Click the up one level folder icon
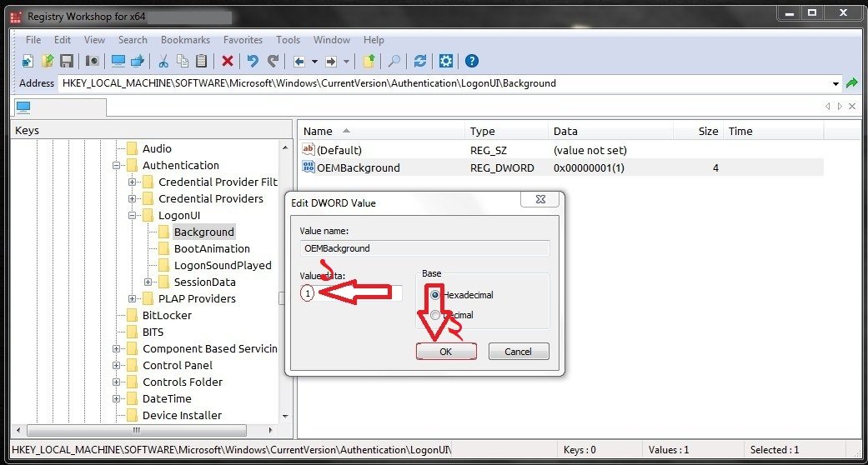This screenshot has height=465, width=868. [x=369, y=61]
